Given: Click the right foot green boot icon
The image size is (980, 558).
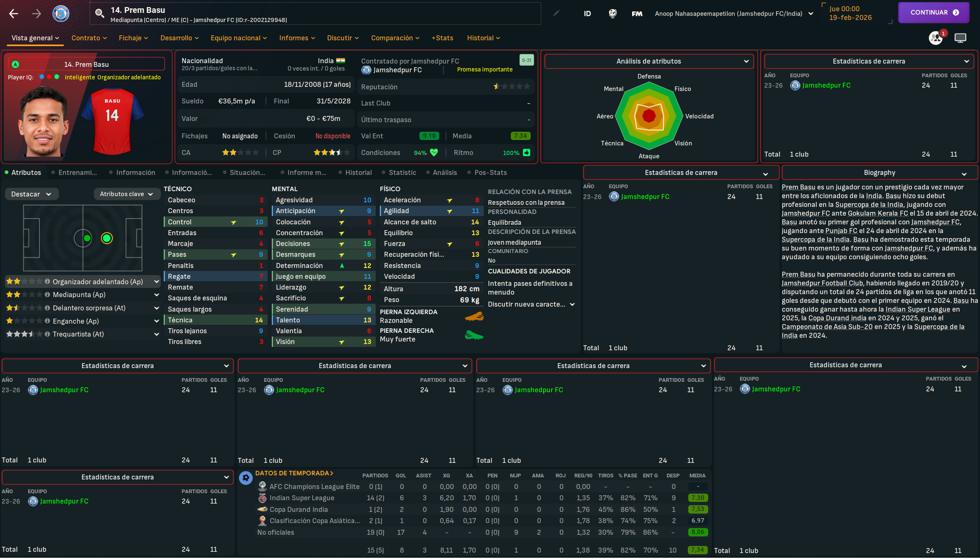Looking at the screenshot, I should (x=474, y=335).
